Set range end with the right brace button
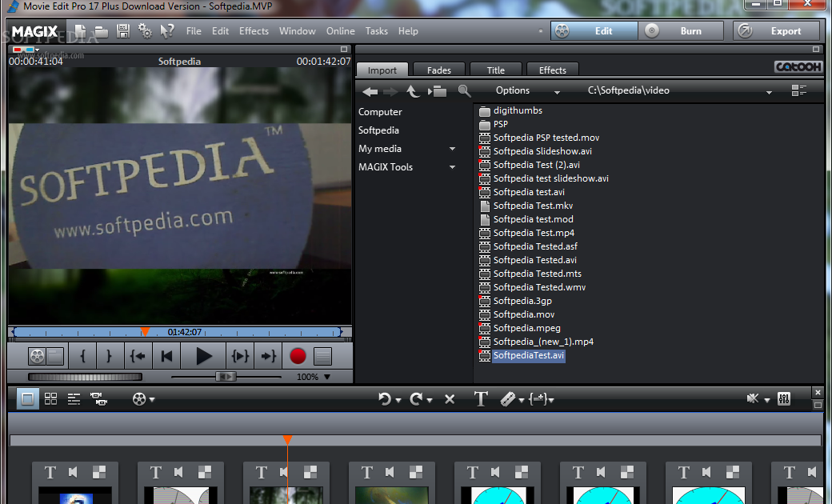Image resolution: width=832 pixels, height=504 pixels. (x=110, y=356)
